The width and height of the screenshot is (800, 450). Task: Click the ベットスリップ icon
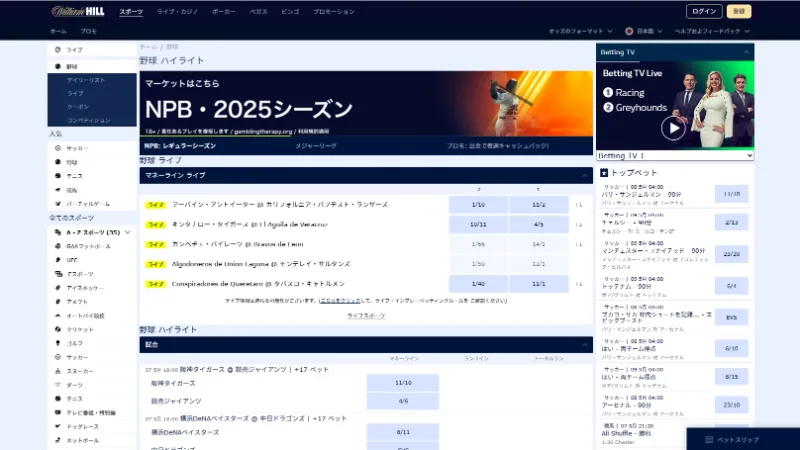pos(709,440)
